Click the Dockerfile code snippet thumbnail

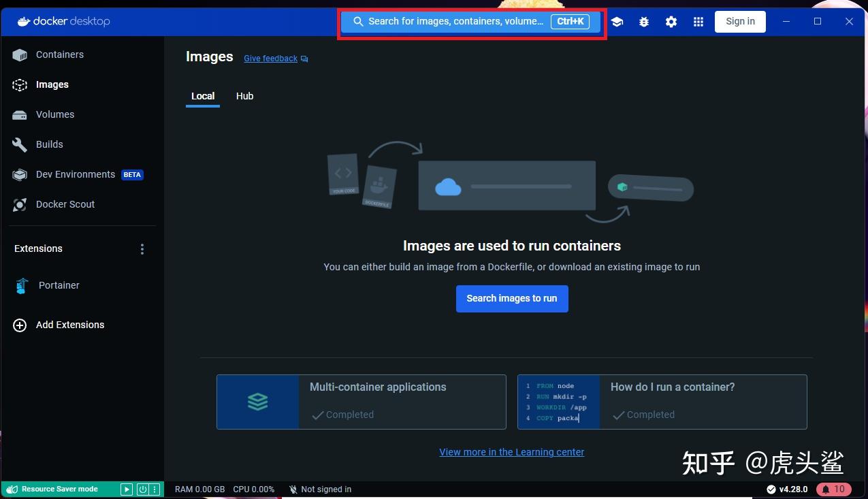559,402
